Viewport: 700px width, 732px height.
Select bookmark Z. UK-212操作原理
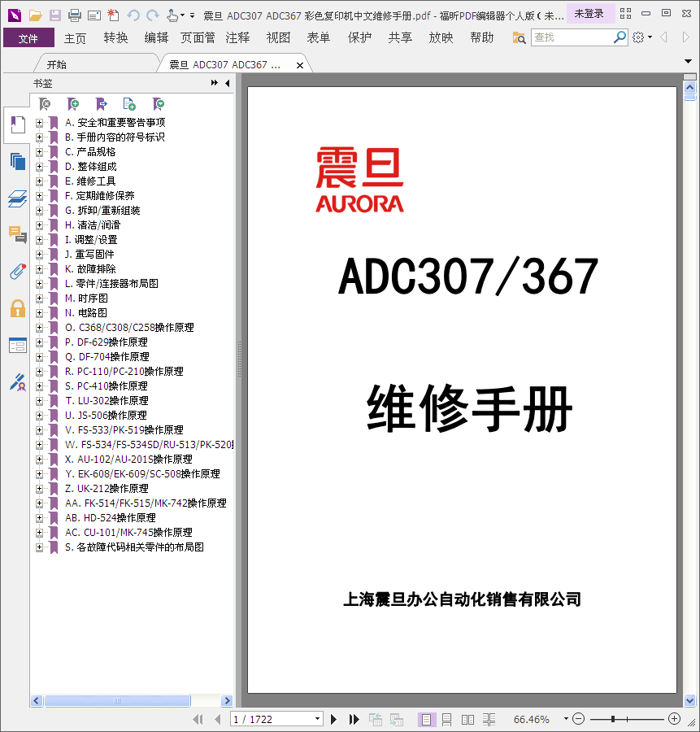coord(107,489)
